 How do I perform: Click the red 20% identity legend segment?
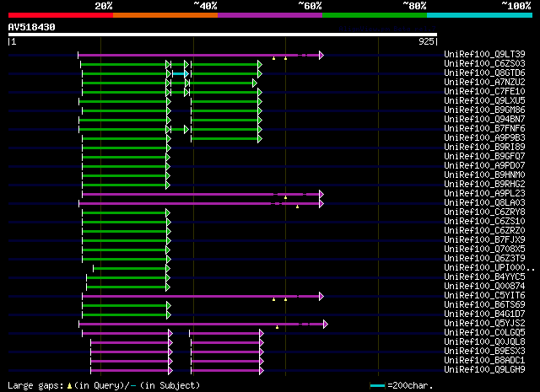tap(61, 15)
